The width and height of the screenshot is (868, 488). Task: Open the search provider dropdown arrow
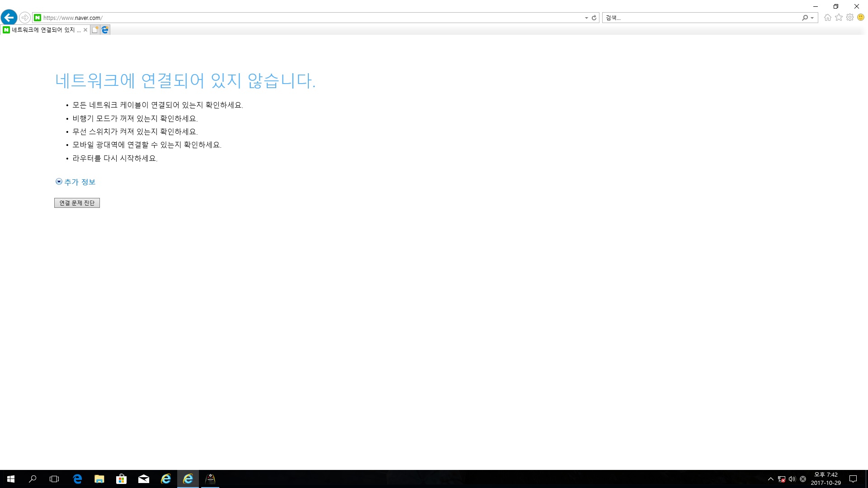coord(812,18)
